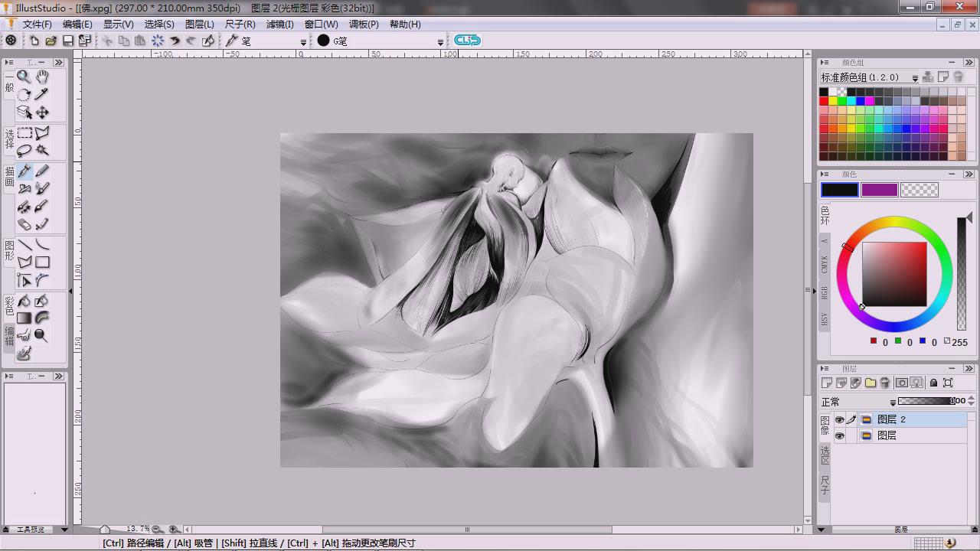Select the Rotate canvas tool
Screen dimensions: 980x551
[24, 94]
